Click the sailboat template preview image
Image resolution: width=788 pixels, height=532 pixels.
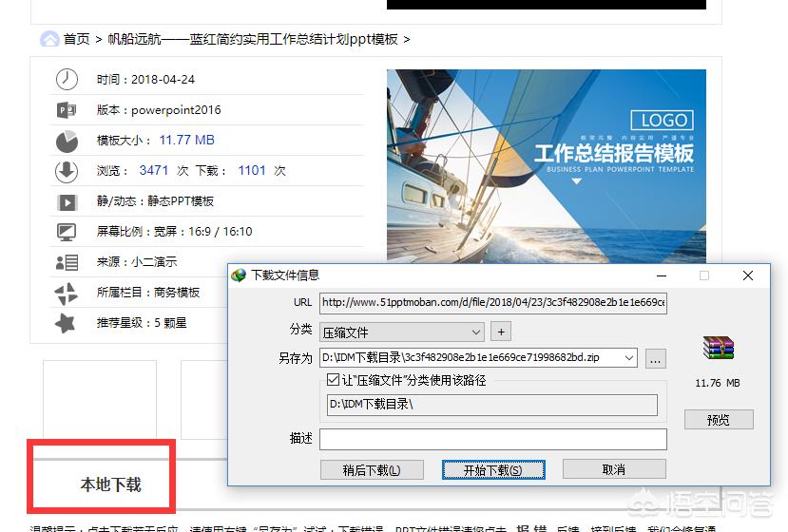click(x=547, y=166)
